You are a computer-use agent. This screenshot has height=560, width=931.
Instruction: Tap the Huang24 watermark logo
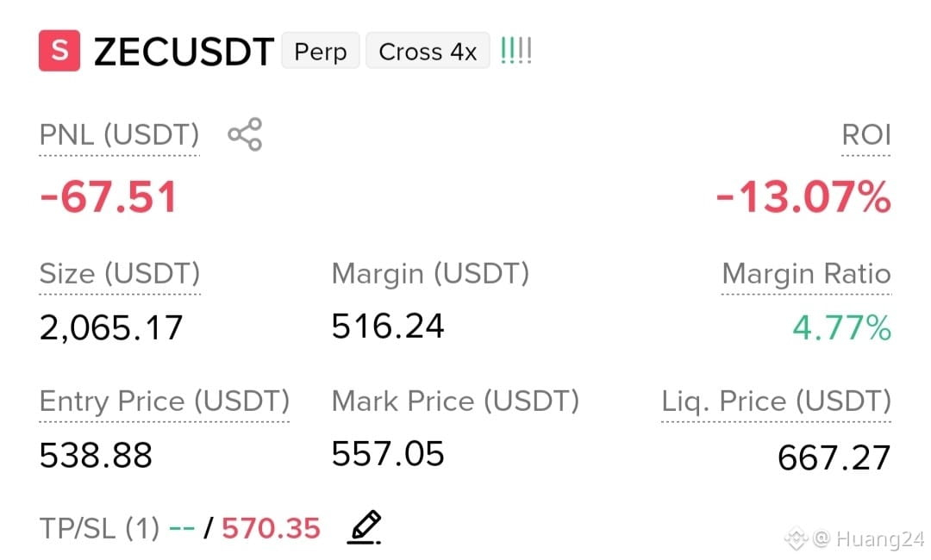click(x=796, y=538)
